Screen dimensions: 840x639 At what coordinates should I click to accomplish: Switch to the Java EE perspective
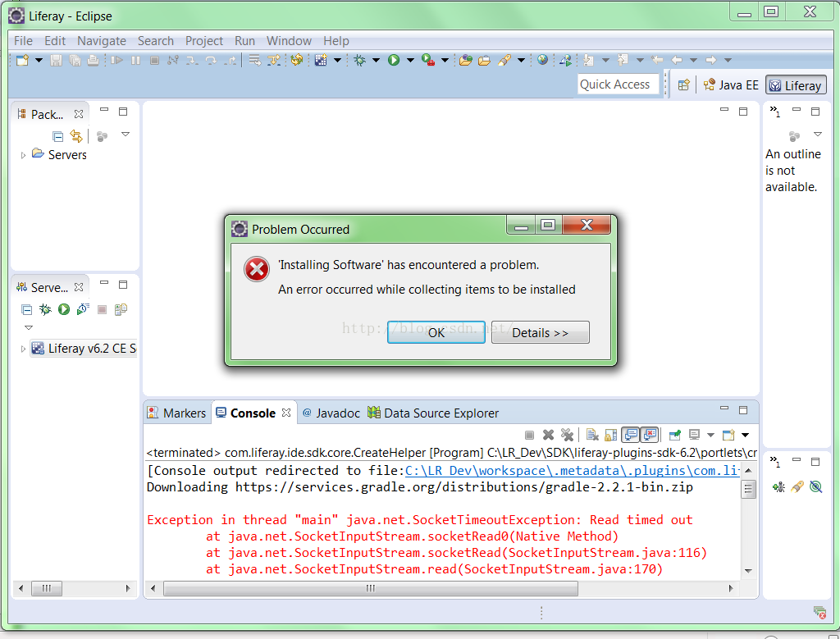(731, 85)
